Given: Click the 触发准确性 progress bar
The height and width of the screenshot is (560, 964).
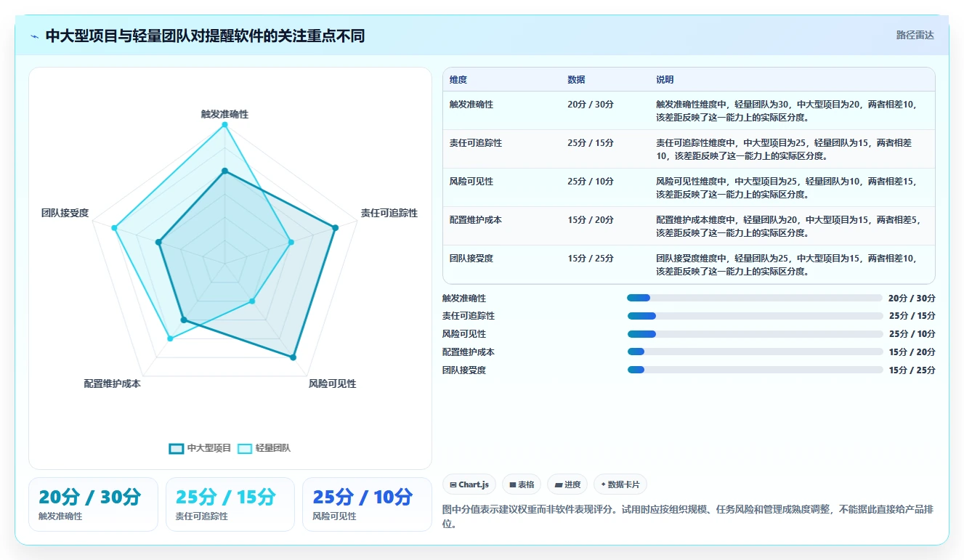Looking at the screenshot, I should click(755, 298).
